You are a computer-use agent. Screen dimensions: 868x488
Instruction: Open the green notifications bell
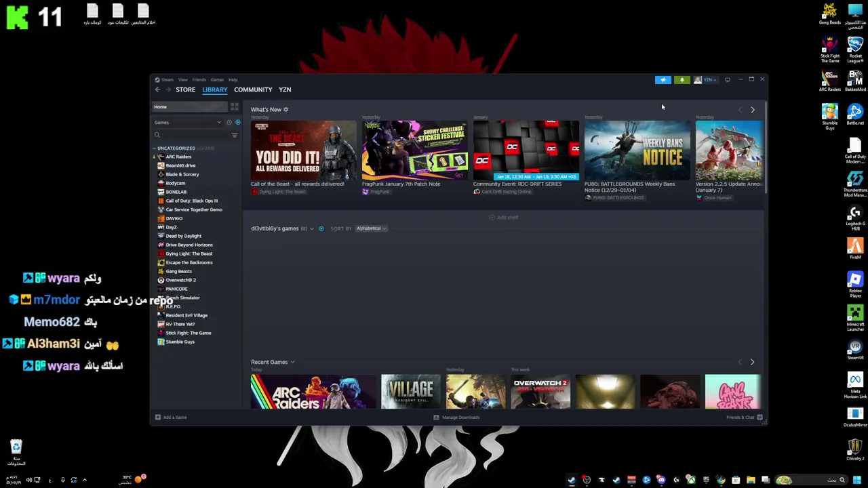(682, 80)
